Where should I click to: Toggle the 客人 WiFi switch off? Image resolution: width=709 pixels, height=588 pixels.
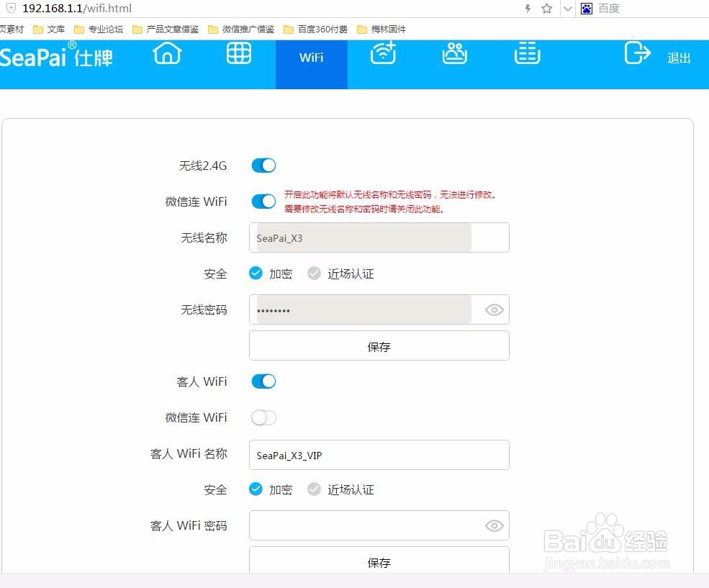[x=263, y=381]
